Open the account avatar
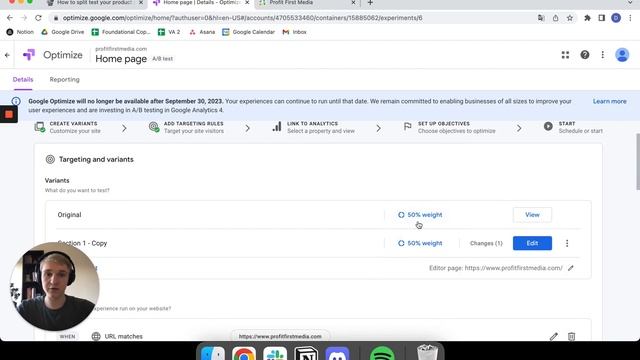The width and height of the screenshot is (640, 360). [x=622, y=55]
